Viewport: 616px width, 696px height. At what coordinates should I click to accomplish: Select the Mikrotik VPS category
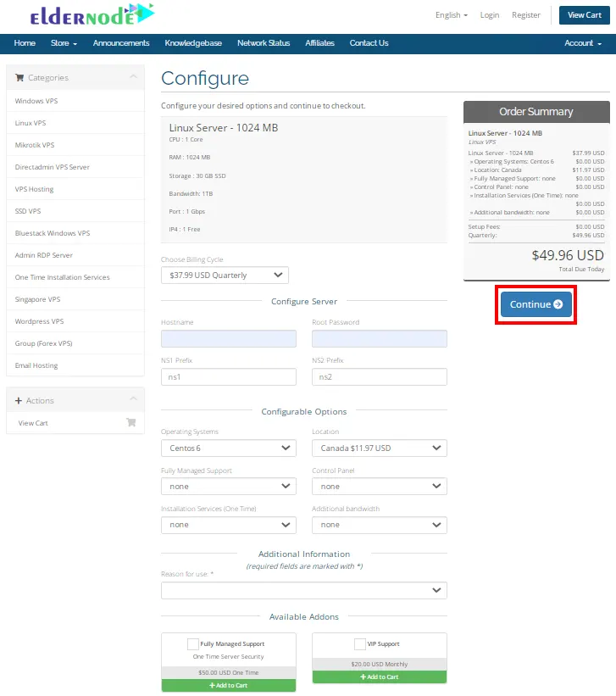(75, 145)
